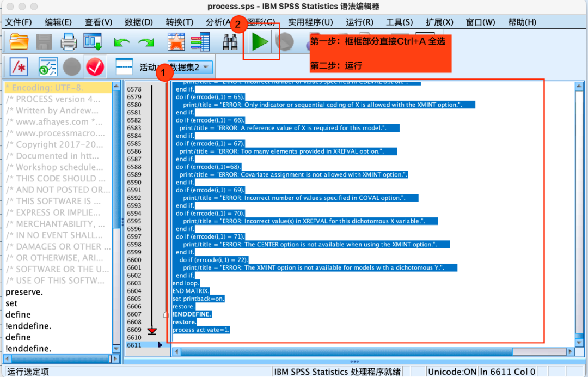This screenshot has width=588, height=377.
Task: Select '* Encoding: UTF-8.' in navigation pane
Action: [58, 88]
